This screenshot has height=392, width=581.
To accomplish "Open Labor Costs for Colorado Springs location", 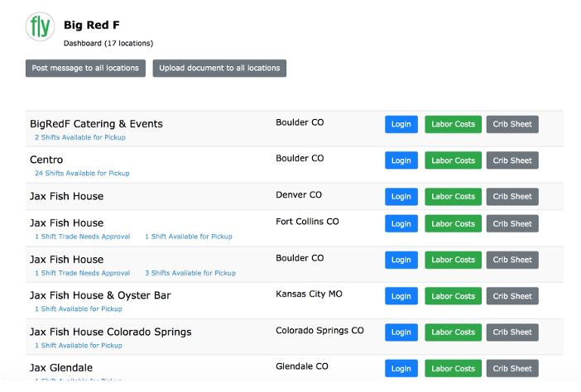I will click(x=454, y=332).
